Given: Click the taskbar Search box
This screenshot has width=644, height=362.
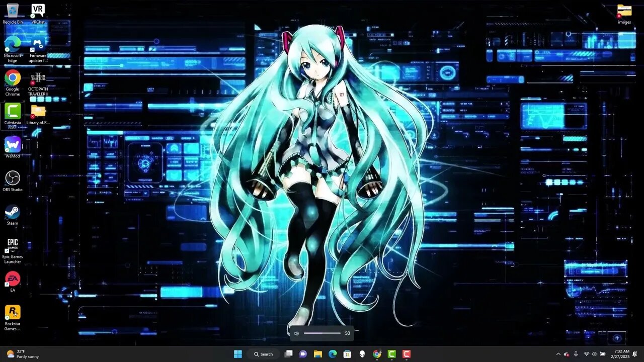Looking at the screenshot, I should 263,354.
